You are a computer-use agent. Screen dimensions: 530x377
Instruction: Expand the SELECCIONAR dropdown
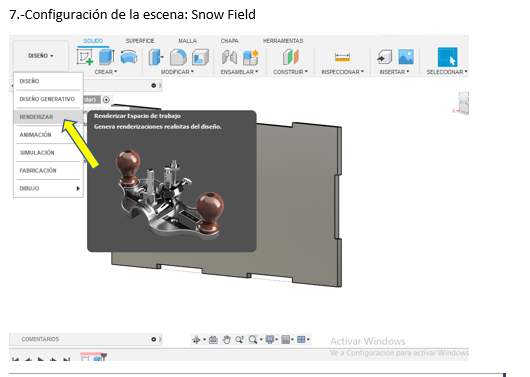(x=447, y=72)
